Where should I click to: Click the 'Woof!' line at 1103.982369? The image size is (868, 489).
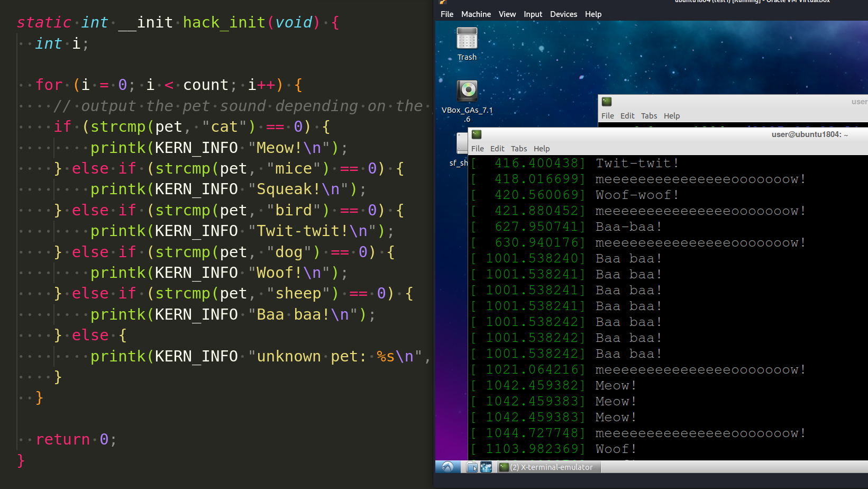pos(616,449)
